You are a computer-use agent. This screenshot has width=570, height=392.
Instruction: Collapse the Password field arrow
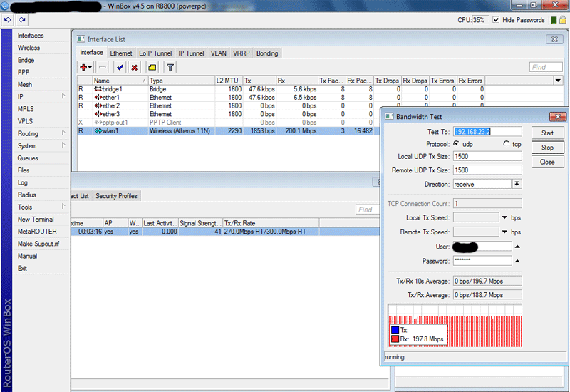pos(517,261)
